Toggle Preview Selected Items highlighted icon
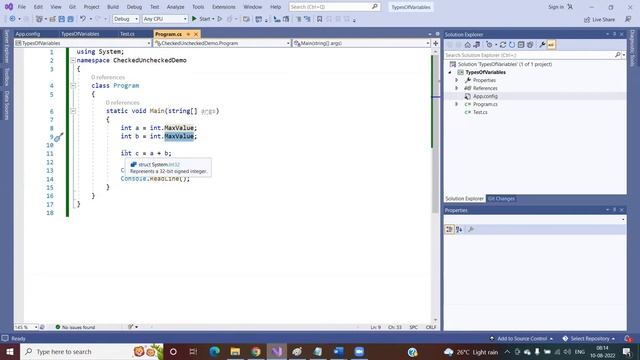Viewport: 640px width, 360px height. (551, 45)
